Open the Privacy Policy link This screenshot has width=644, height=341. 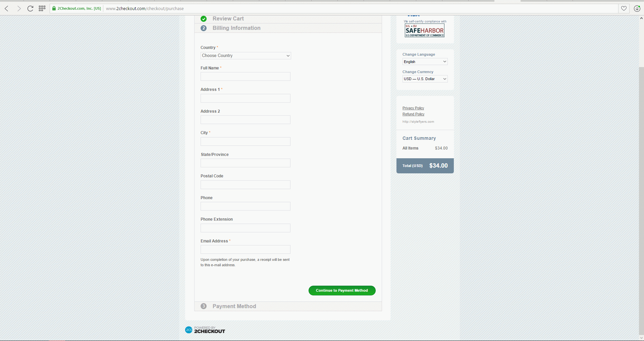pos(413,108)
